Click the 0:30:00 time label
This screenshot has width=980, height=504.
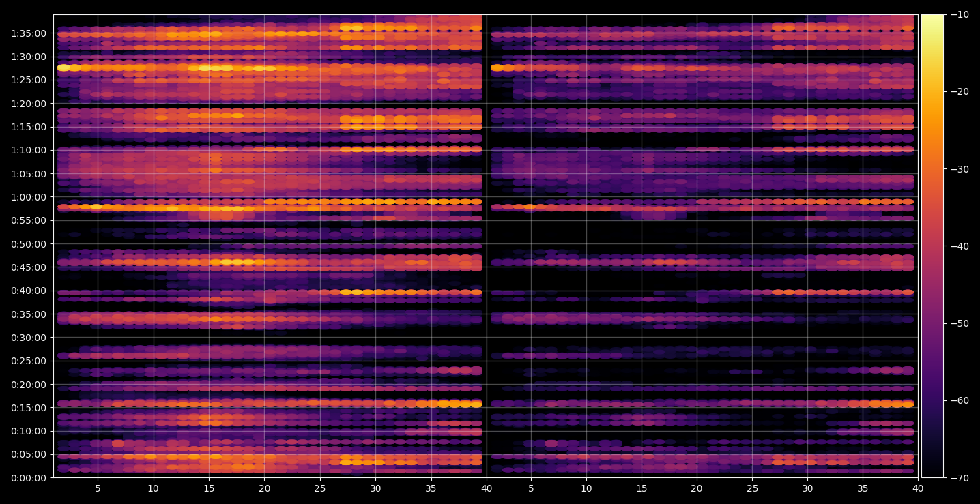pos(29,338)
